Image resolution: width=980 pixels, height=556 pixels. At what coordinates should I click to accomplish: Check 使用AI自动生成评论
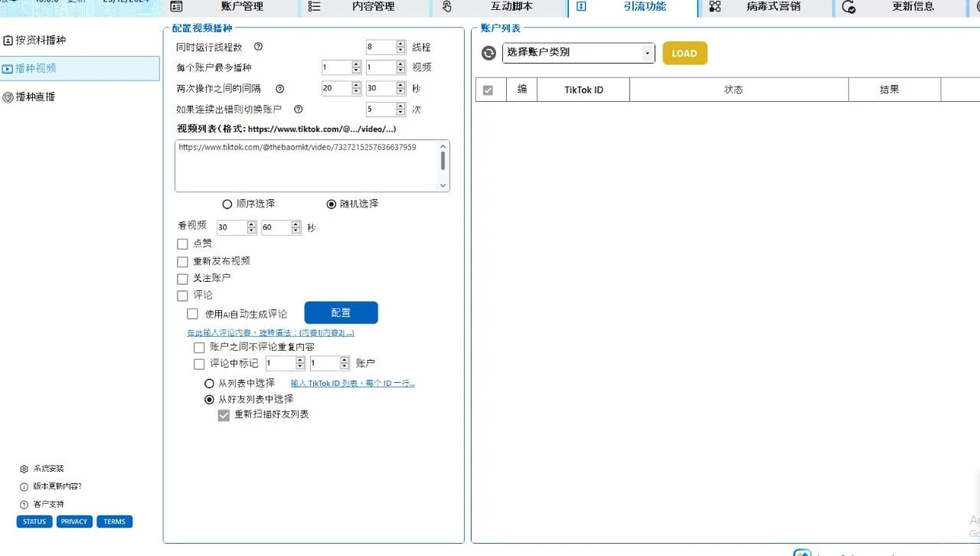(x=192, y=313)
